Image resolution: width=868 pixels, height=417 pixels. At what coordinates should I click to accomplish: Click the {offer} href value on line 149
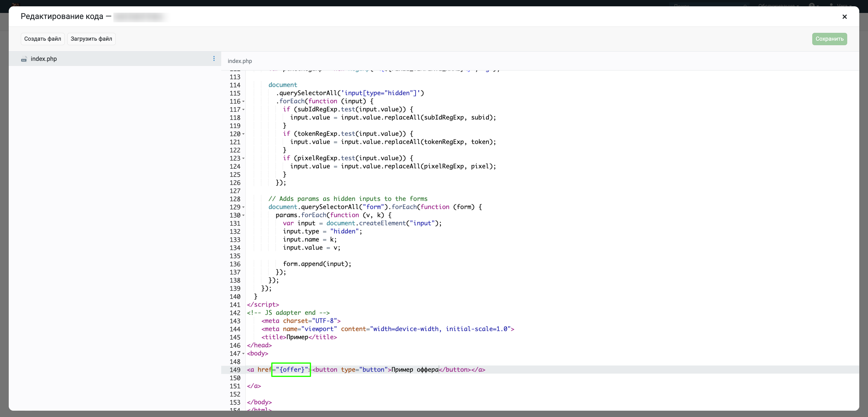click(x=292, y=369)
